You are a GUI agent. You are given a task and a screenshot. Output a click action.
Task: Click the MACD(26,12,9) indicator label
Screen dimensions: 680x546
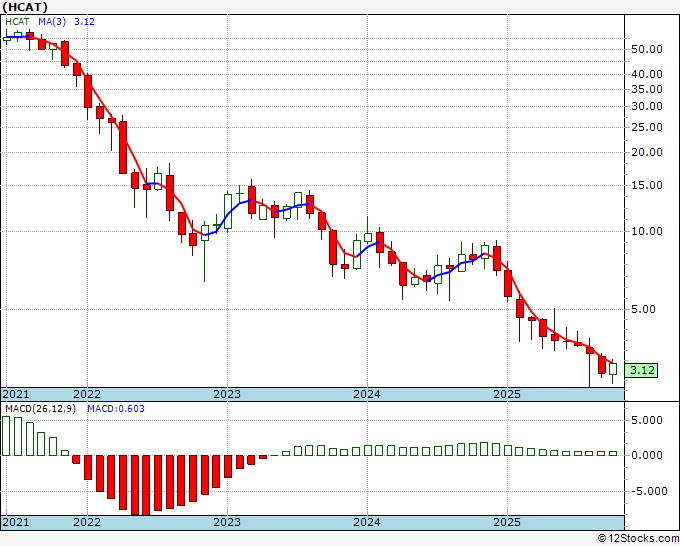tap(40, 409)
